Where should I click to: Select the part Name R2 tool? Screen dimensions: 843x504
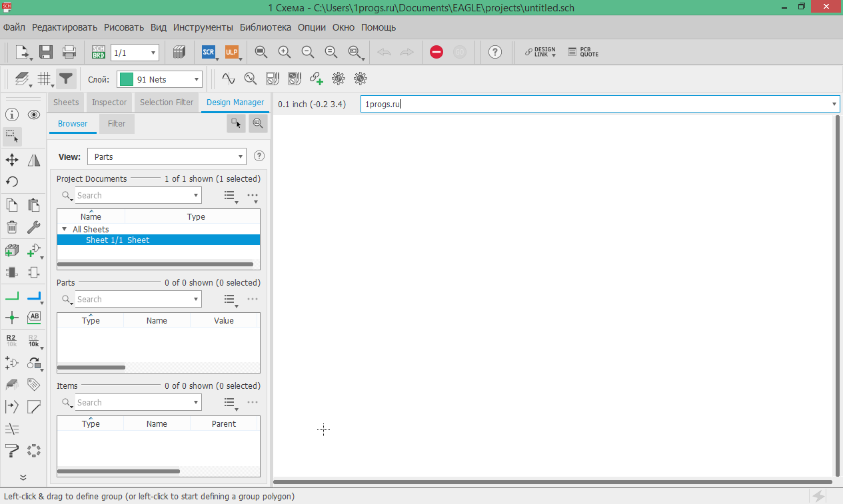pos(12,341)
